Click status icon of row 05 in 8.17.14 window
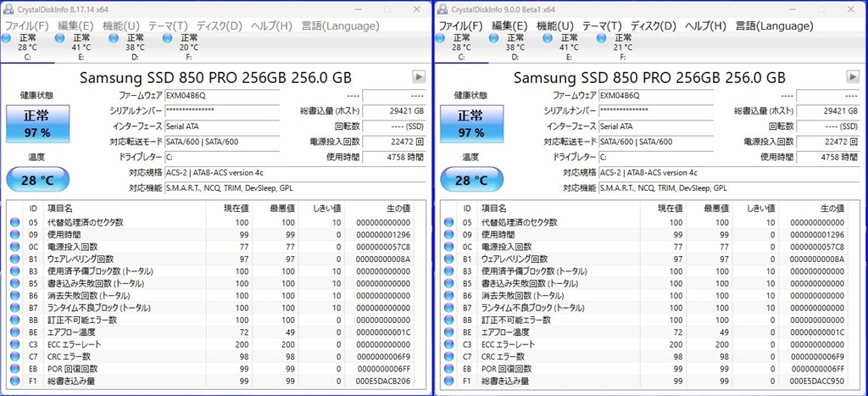The image size is (868, 396). (x=15, y=223)
